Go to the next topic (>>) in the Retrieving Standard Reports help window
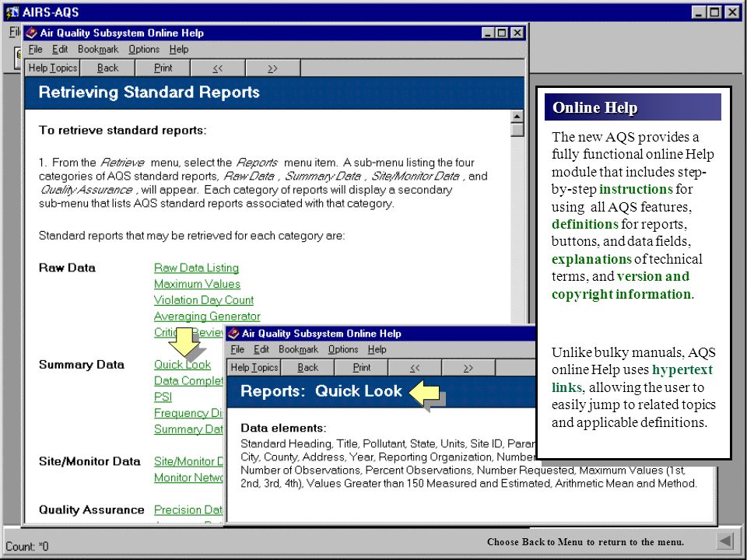The height and width of the screenshot is (560, 747). (272, 68)
